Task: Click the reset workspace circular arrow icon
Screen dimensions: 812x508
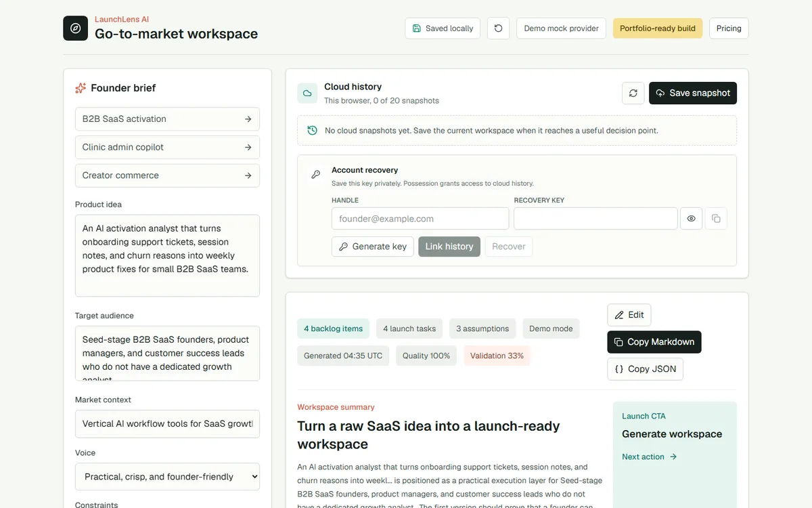Action: pyautogui.click(x=499, y=28)
